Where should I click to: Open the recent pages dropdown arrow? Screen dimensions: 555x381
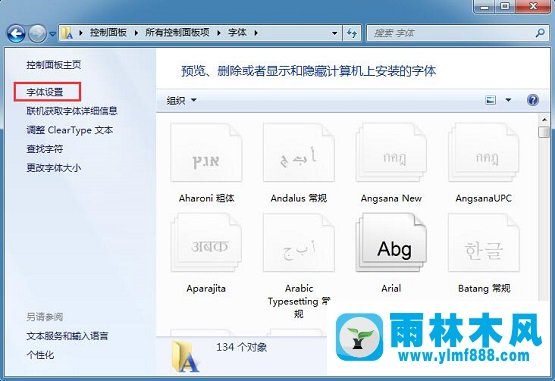53,34
